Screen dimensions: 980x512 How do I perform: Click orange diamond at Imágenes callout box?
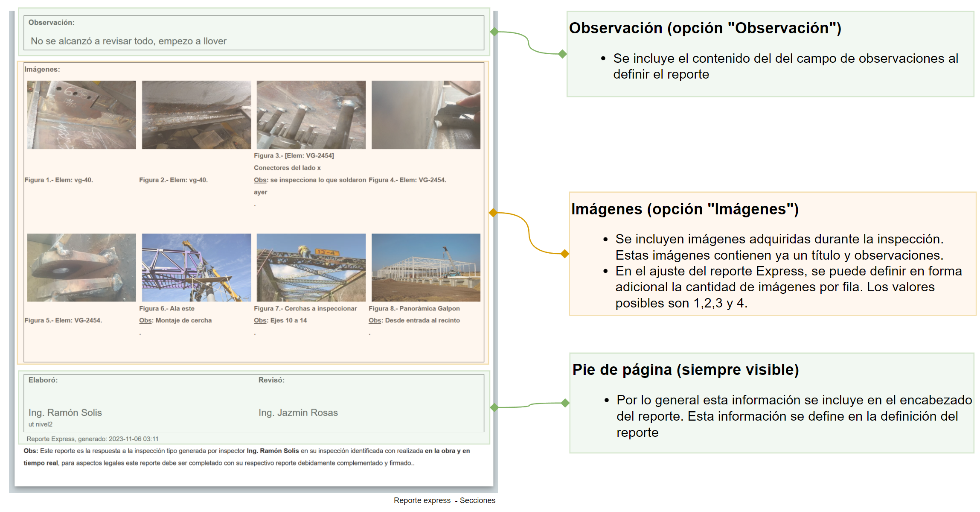pos(565,254)
